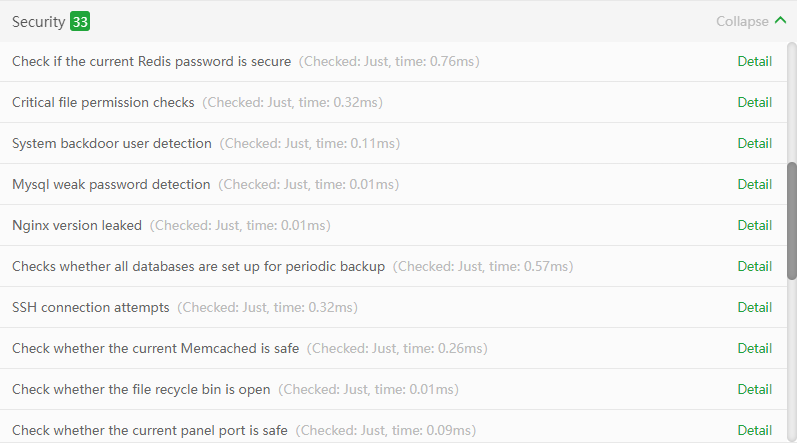Open Detail for Mysql weak password detection
This screenshot has height=443, width=799.
point(754,184)
